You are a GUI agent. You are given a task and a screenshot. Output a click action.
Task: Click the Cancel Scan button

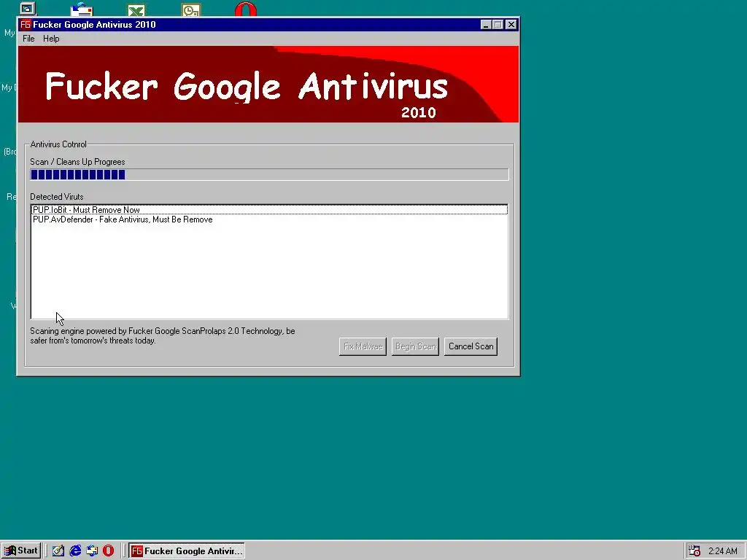471,346
